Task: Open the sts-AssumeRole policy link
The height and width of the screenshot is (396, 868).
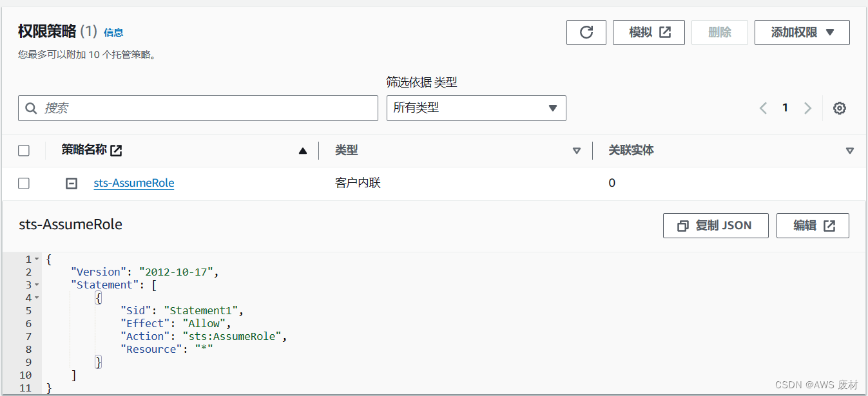Action: click(x=133, y=183)
